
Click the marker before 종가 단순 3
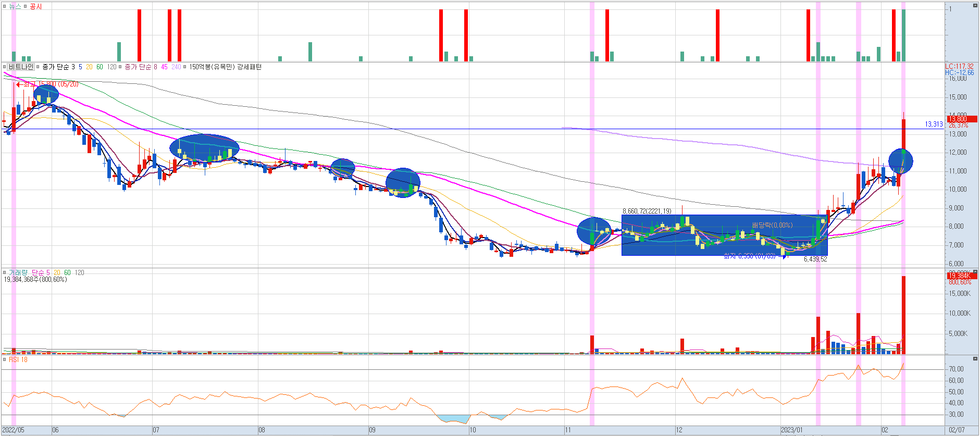pos(38,67)
